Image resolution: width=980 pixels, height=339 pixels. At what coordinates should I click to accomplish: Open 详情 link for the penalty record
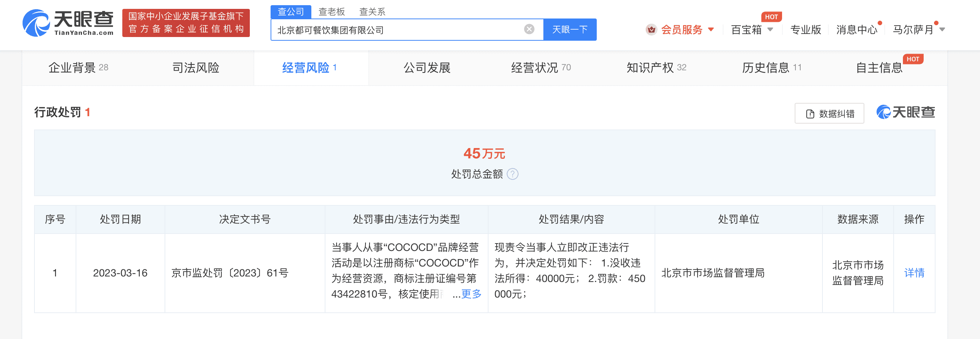coord(914,273)
